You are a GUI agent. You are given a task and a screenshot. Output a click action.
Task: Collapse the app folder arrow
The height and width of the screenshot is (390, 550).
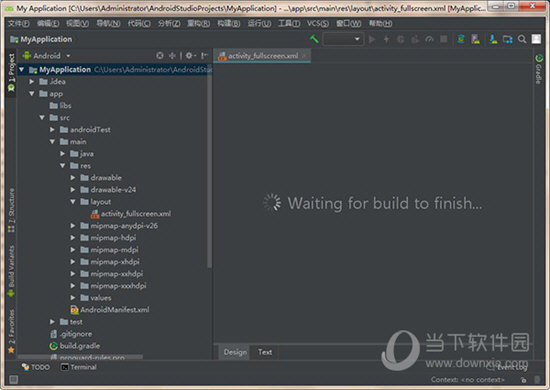tap(32, 94)
